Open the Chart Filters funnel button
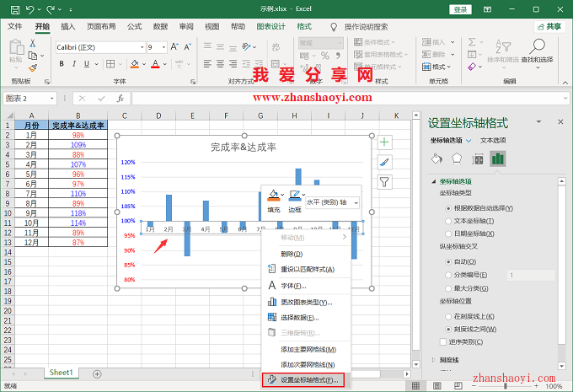This screenshot has width=573, height=392. 384,182
